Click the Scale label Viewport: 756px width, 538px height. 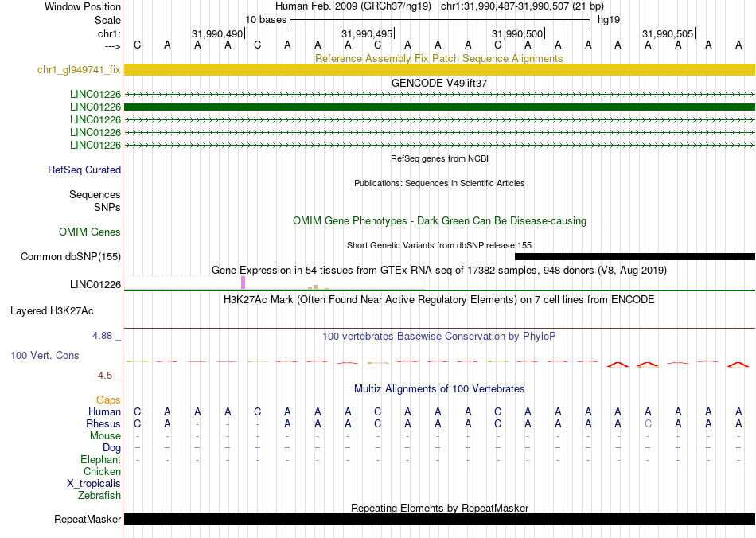(x=107, y=20)
